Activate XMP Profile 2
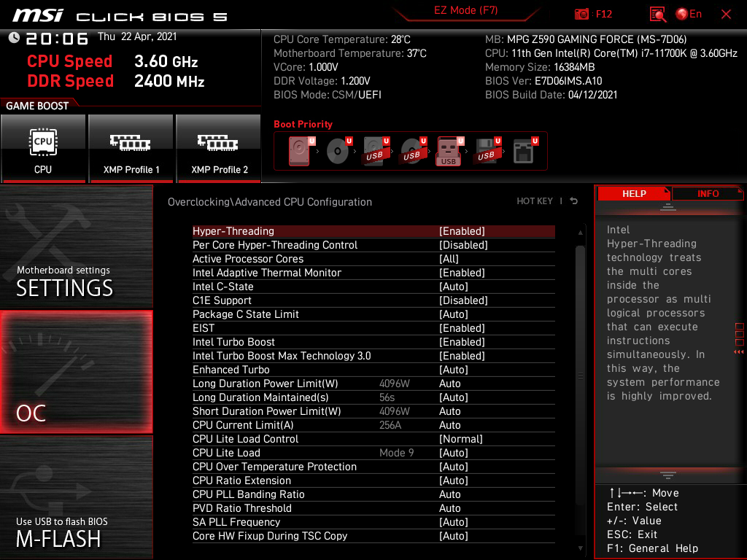This screenshot has height=560, width=747. [x=219, y=149]
